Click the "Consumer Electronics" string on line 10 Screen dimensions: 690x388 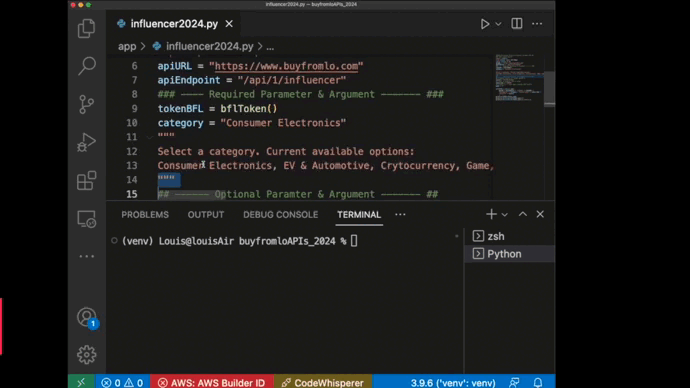[x=283, y=123]
